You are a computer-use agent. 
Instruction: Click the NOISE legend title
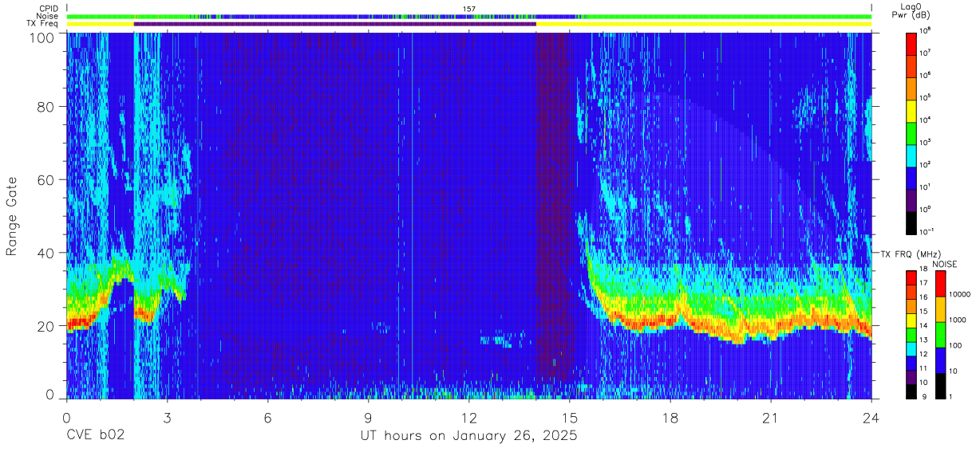point(944,264)
